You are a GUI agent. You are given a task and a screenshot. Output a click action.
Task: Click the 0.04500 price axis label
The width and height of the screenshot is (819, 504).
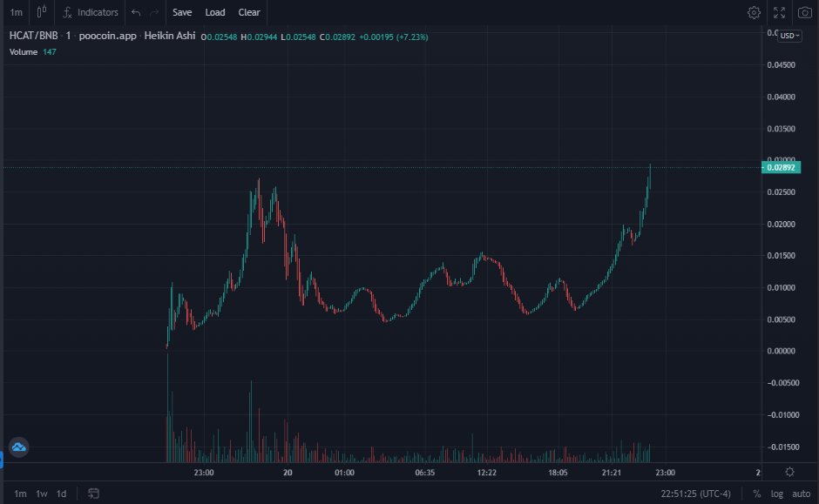click(x=781, y=64)
